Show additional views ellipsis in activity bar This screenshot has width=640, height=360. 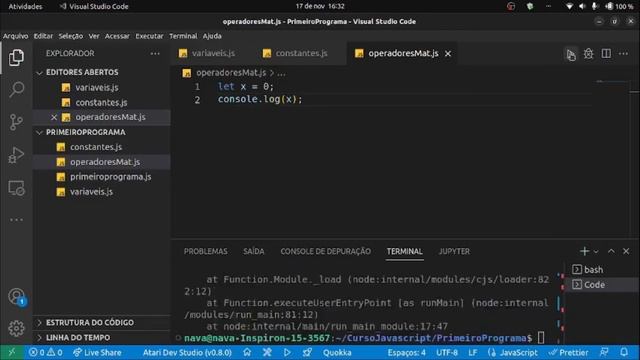click(16, 220)
